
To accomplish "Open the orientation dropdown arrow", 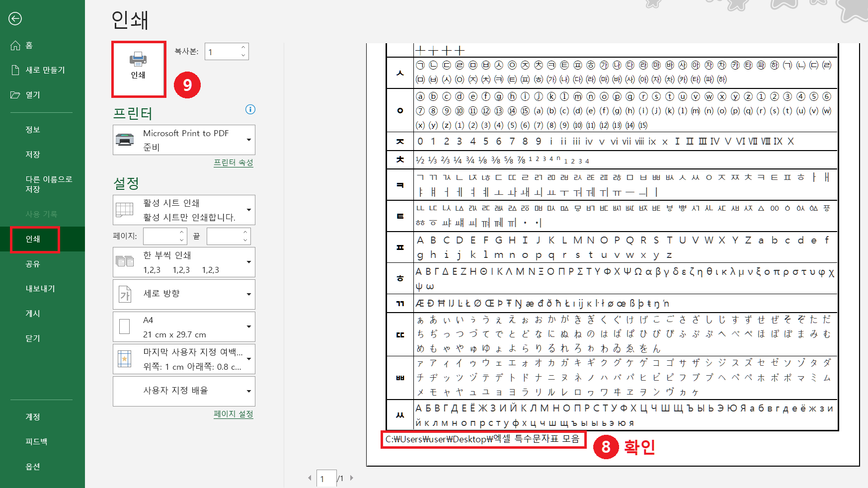I will pyautogui.click(x=249, y=294).
